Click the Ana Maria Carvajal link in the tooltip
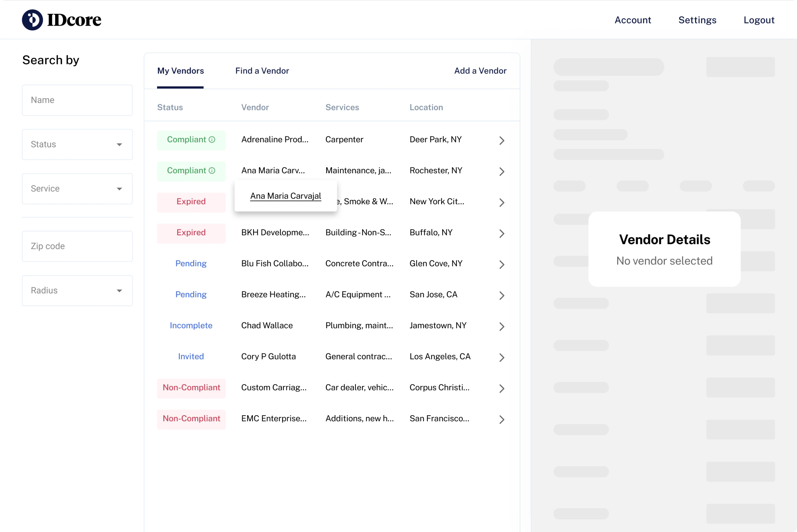Viewport: 797px width, 532px height. [285, 196]
